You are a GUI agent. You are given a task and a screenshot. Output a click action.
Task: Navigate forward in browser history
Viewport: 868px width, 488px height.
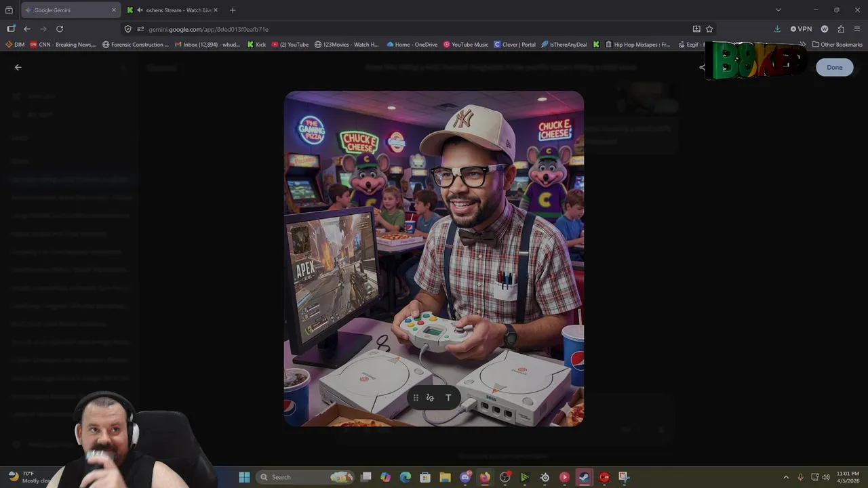click(x=43, y=29)
